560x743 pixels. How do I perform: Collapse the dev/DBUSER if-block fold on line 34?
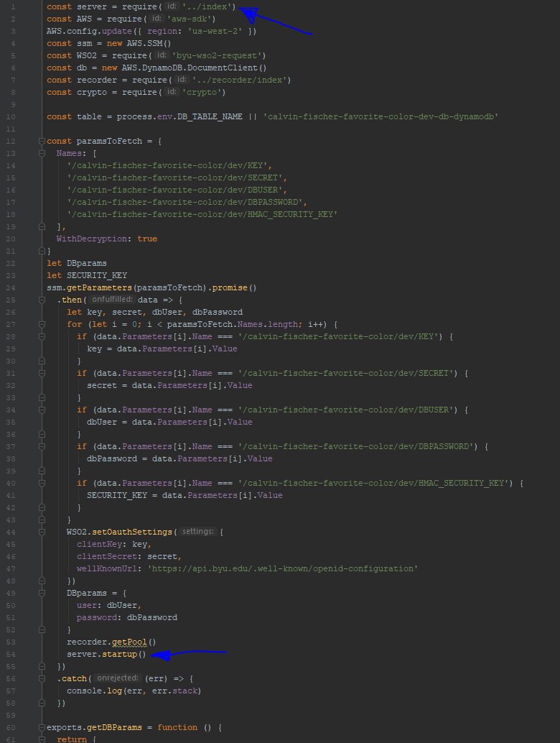(42, 410)
